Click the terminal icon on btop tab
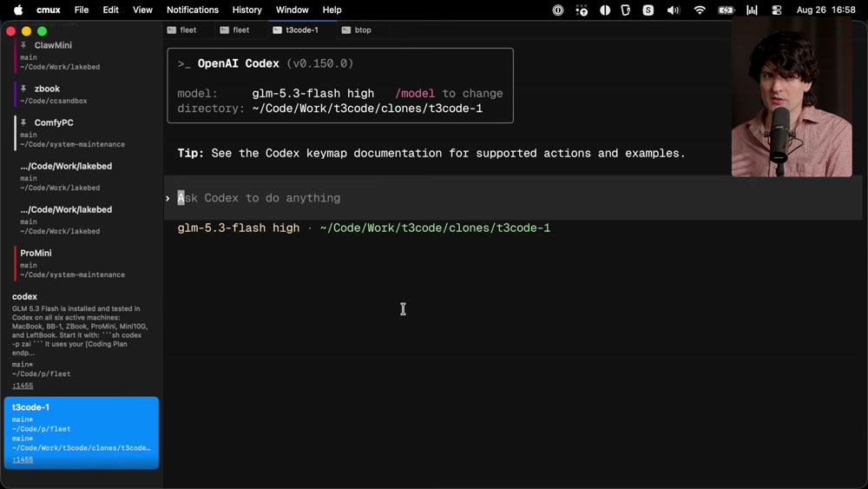Screen dimensions: 868x489 point(346,30)
